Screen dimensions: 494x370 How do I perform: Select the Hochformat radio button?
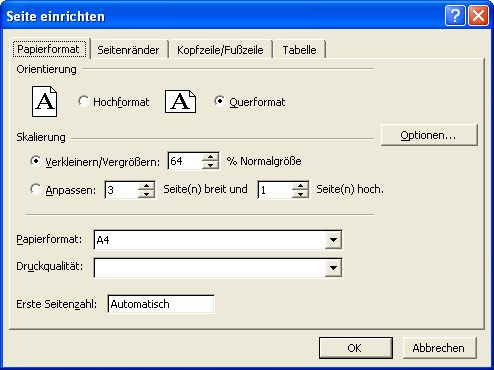pos(83,101)
